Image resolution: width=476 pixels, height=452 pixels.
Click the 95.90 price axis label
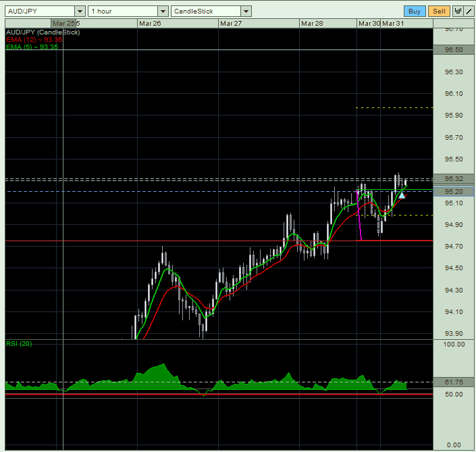point(454,115)
